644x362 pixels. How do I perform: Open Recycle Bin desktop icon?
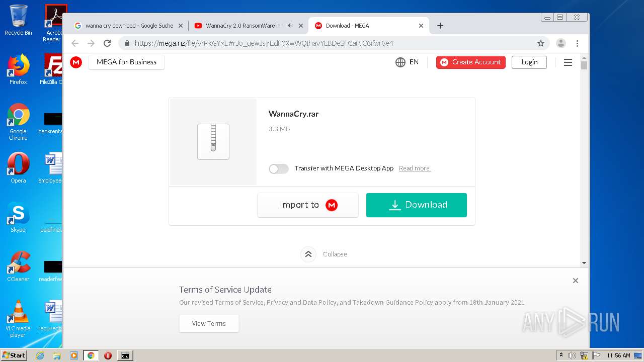18,21
